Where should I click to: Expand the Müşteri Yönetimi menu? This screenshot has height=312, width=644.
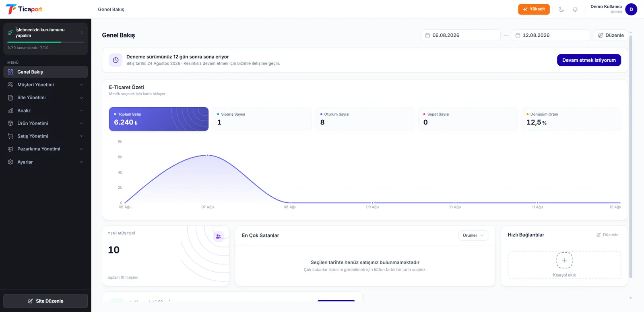(45, 85)
